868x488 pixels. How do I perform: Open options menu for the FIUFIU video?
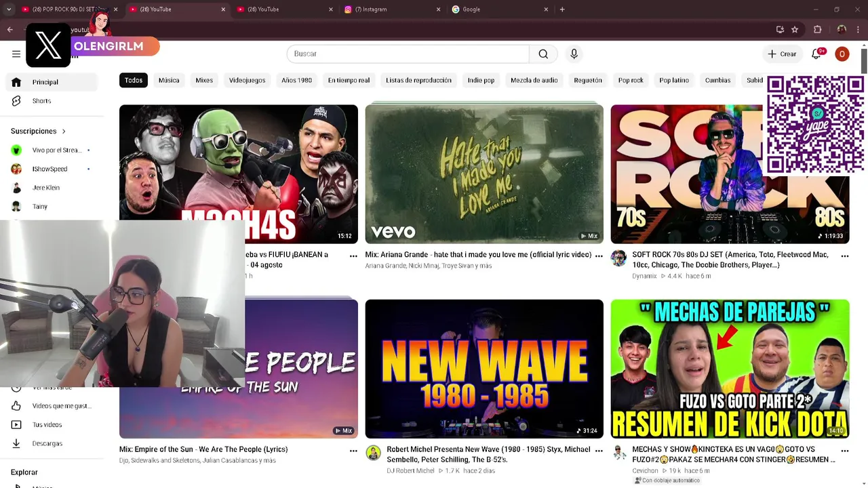353,256
